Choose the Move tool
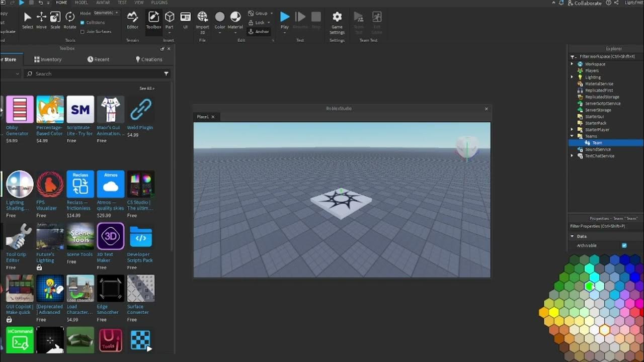Screen dimensions: 644x362 [x=41, y=20]
